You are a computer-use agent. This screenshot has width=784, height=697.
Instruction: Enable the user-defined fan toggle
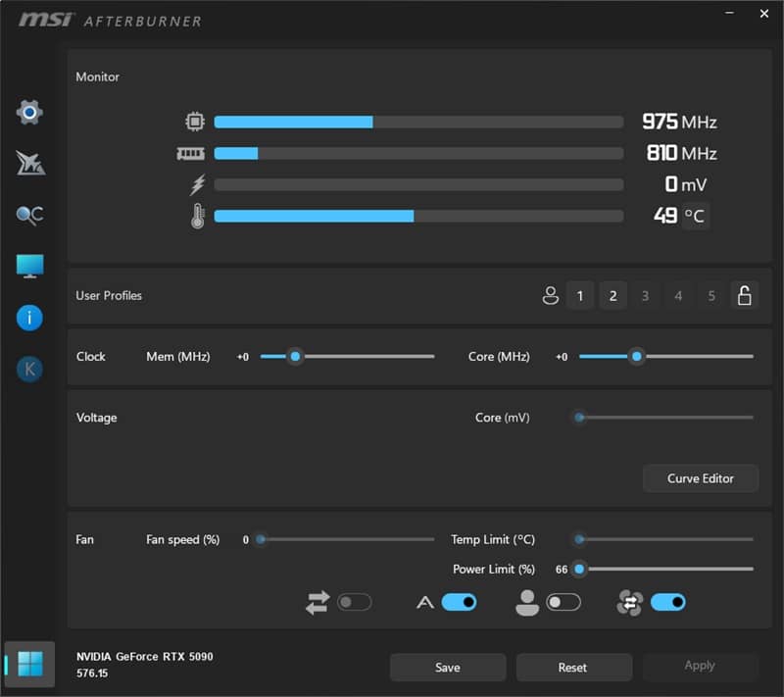tap(563, 602)
